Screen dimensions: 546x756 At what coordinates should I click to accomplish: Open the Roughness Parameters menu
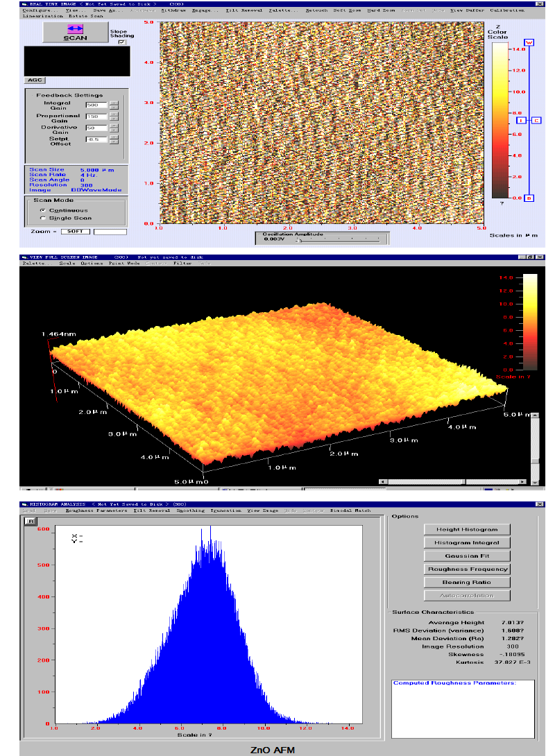(97, 510)
